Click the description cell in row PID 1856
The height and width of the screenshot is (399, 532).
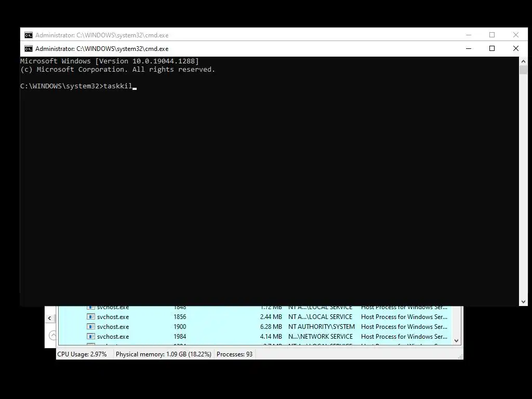[x=404, y=316]
